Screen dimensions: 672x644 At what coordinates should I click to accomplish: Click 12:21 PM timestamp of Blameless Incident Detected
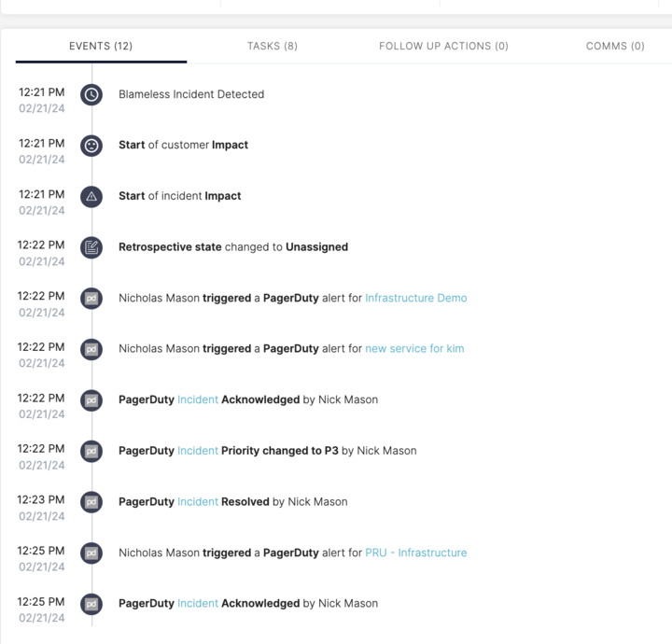pos(42,92)
